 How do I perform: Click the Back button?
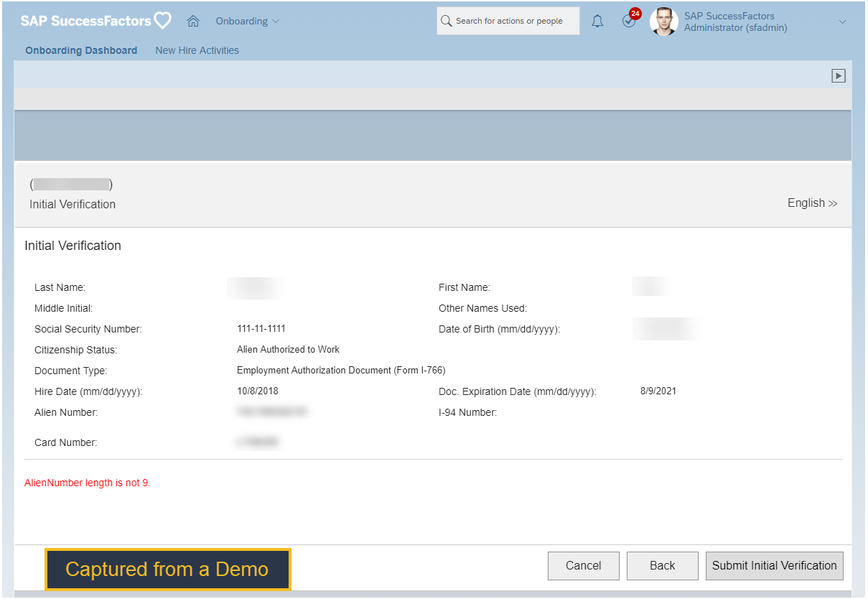tap(662, 565)
